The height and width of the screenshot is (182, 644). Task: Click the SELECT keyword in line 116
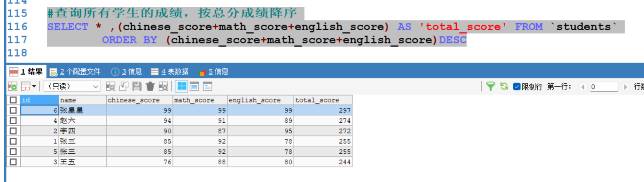tap(68, 27)
